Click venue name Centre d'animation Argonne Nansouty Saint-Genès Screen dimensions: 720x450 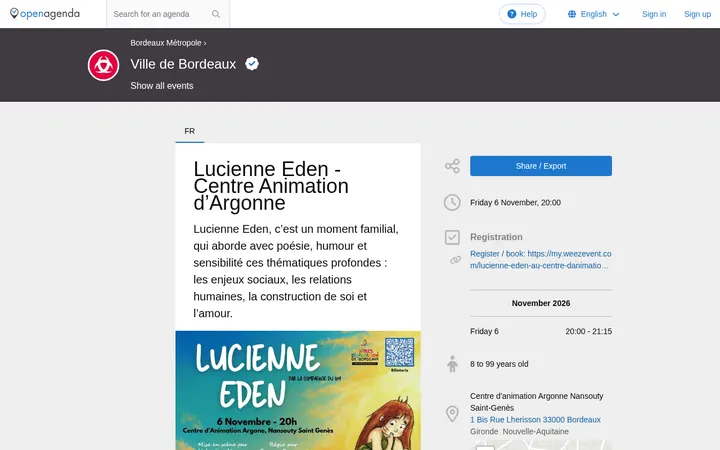536,402
